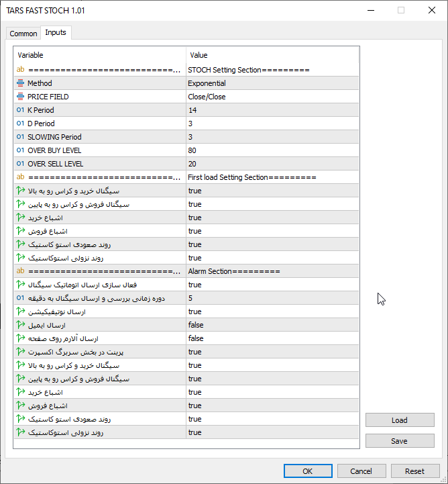The width and height of the screenshot is (448, 484).
Task: Click the enum icon beside Method
Action: [x=20, y=83]
